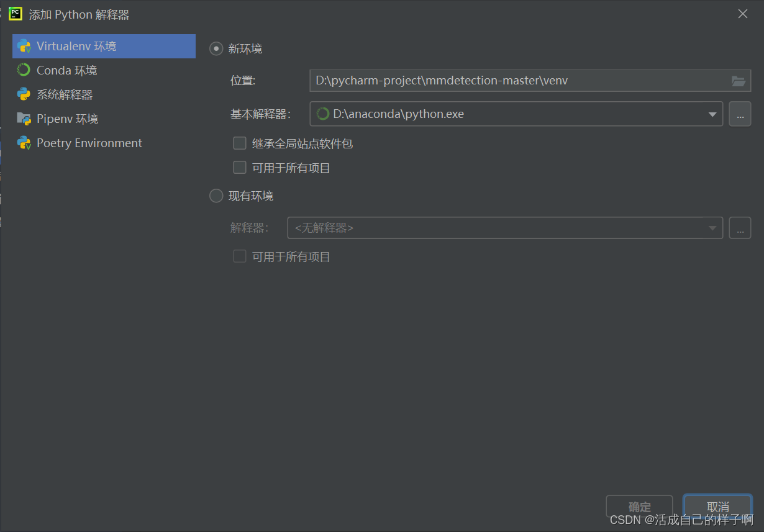Enable 继承全局站点软件包 checkbox

[x=240, y=143]
